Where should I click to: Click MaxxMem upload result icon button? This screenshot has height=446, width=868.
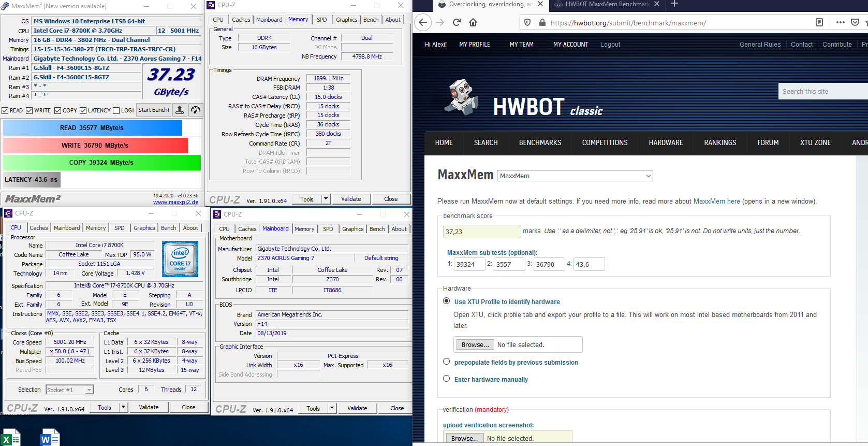point(179,110)
